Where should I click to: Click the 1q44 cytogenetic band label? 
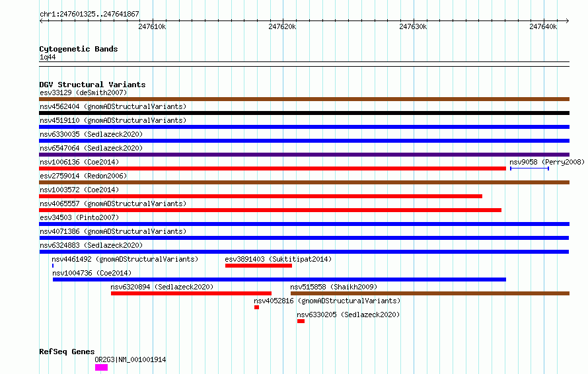(48, 57)
